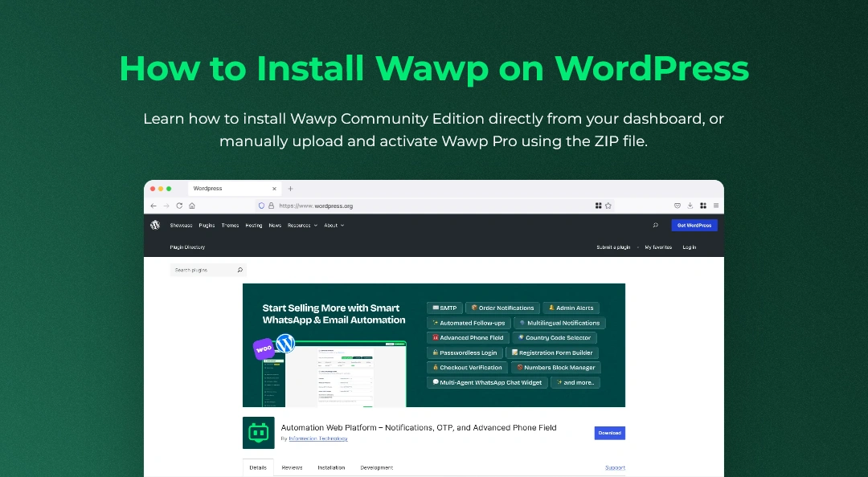
Task: Open the News menu item
Action: coord(275,225)
